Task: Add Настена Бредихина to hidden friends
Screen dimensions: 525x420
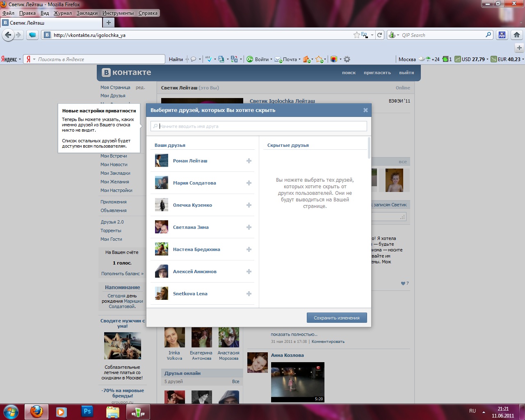Action: [249, 249]
